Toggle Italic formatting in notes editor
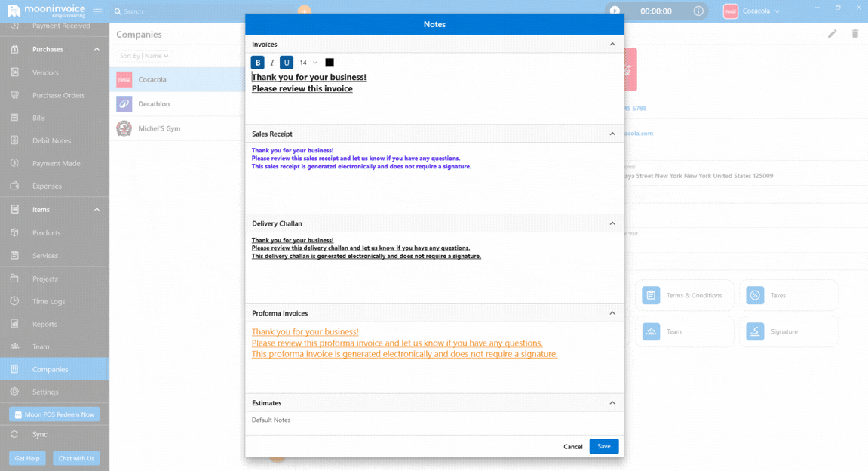This screenshot has width=868, height=471. tap(272, 63)
